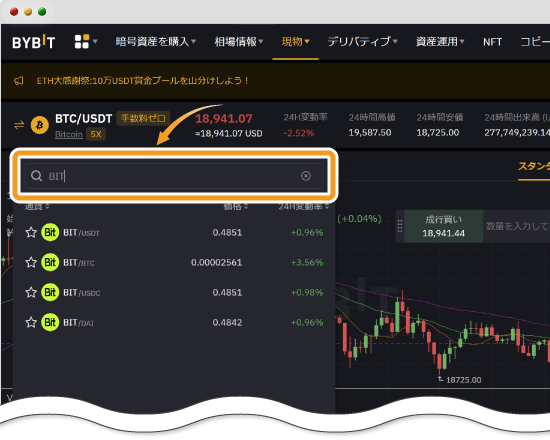Sort the list by 価格 column
Image resolution: width=550 pixels, height=440 pixels.
pyautogui.click(x=236, y=206)
